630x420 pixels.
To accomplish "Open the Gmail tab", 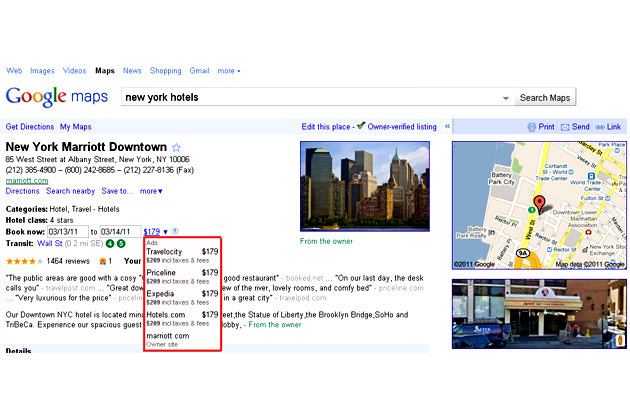I will click(199, 71).
